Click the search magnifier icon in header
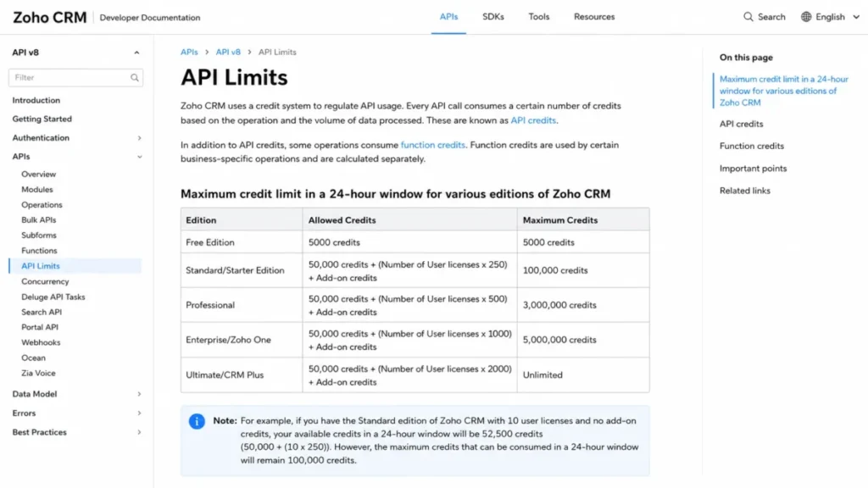Viewport: 868px width, 488px height. click(x=748, y=17)
